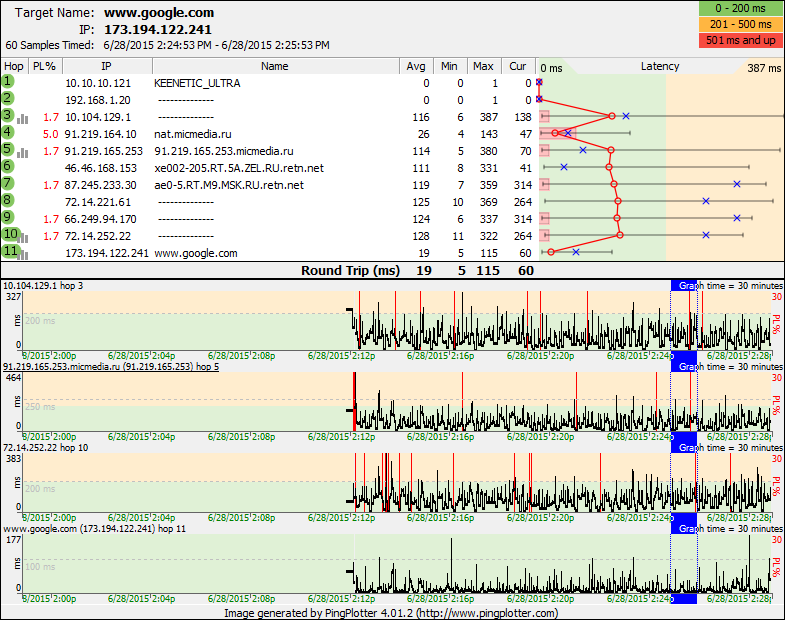
Task: Click the red 501 ms and up swatch
Action: [743, 39]
